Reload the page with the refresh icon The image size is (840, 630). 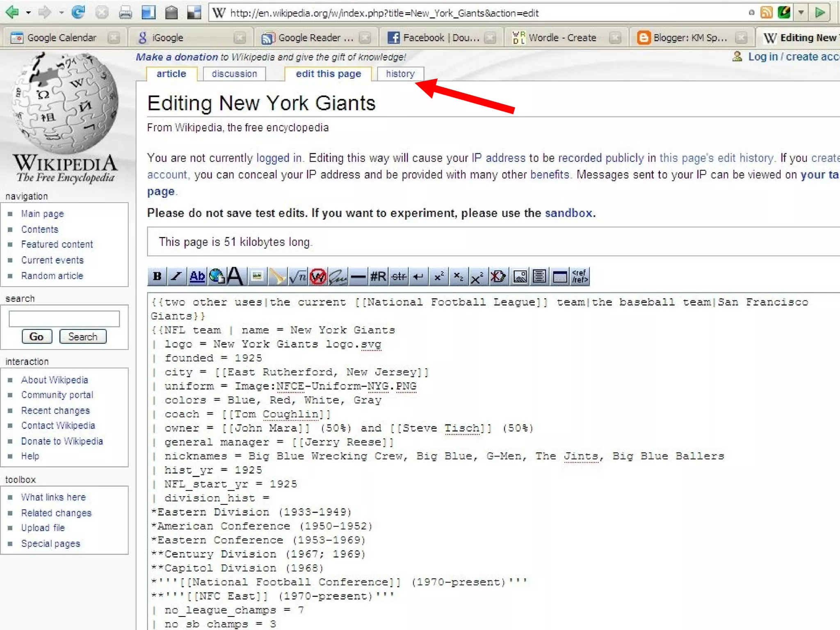[78, 13]
